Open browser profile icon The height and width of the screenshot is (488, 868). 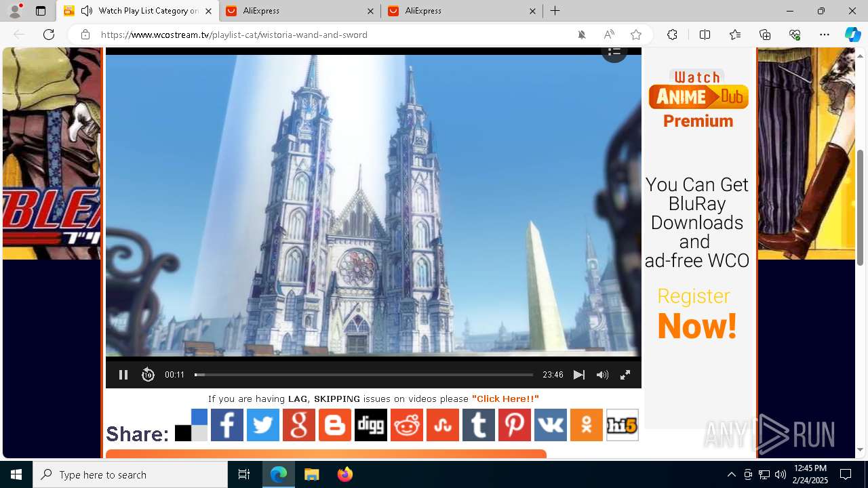[15, 11]
